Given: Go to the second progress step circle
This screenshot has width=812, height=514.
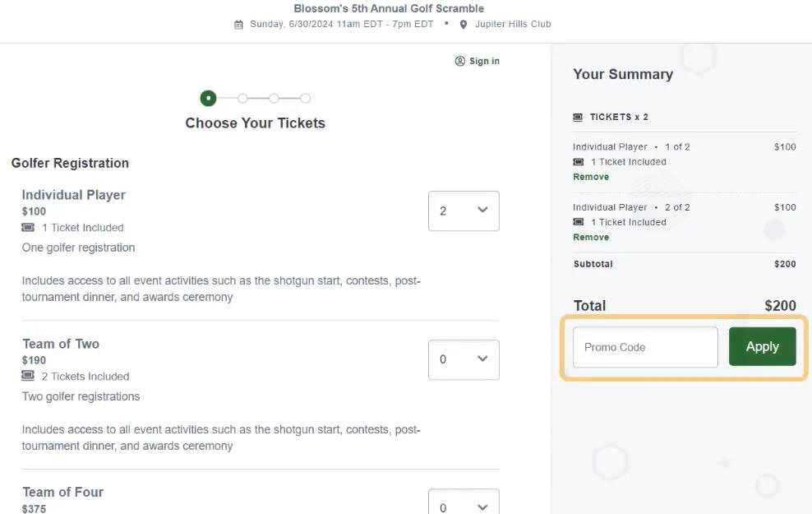Looking at the screenshot, I should [242, 98].
